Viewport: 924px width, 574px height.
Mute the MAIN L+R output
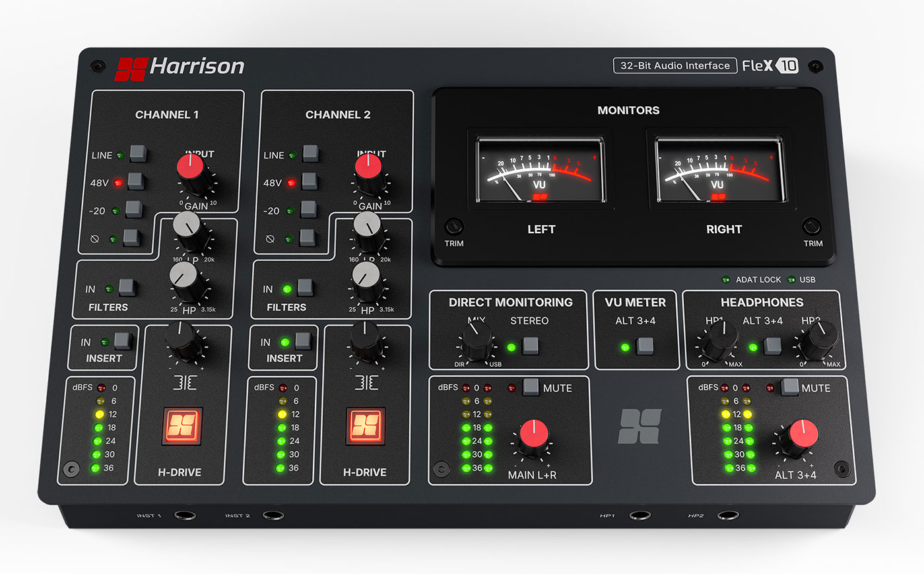coord(531,386)
